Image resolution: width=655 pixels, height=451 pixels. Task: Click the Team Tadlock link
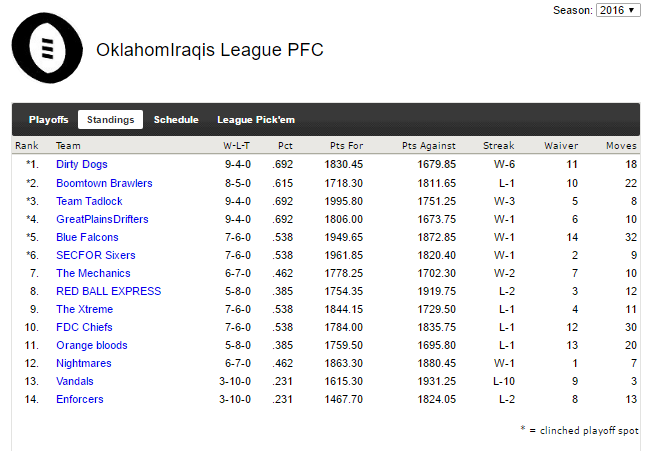click(89, 201)
